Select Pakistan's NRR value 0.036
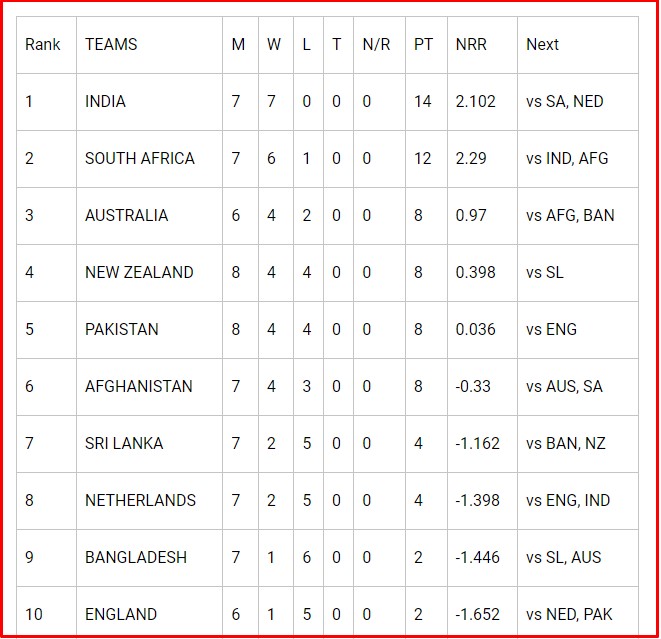 476,329
